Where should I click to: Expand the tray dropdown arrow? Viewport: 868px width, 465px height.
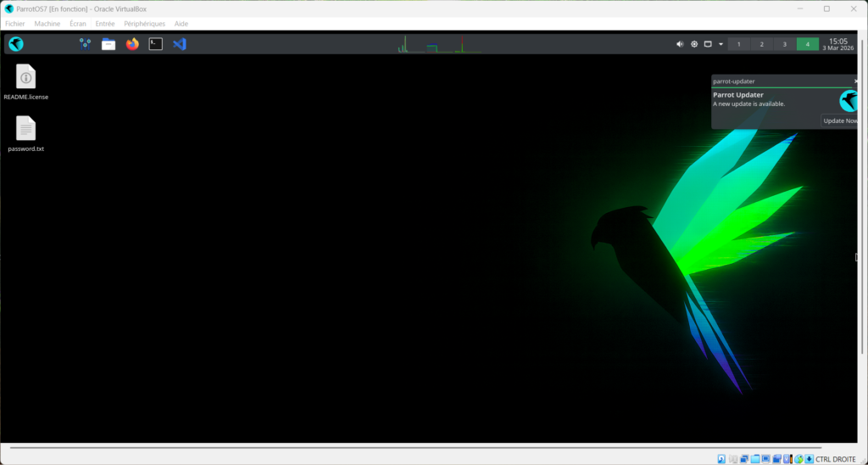click(721, 44)
